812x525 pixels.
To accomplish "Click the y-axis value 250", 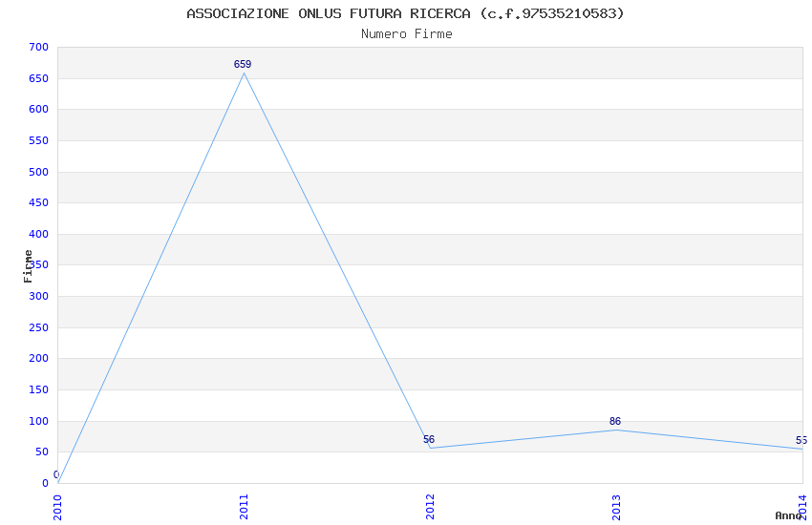I will pos(39,328).
